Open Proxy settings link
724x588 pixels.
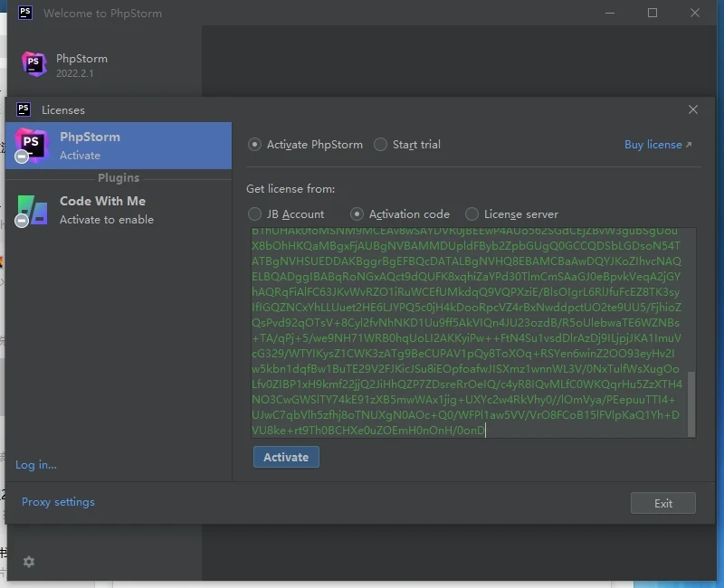coord(58,502)
